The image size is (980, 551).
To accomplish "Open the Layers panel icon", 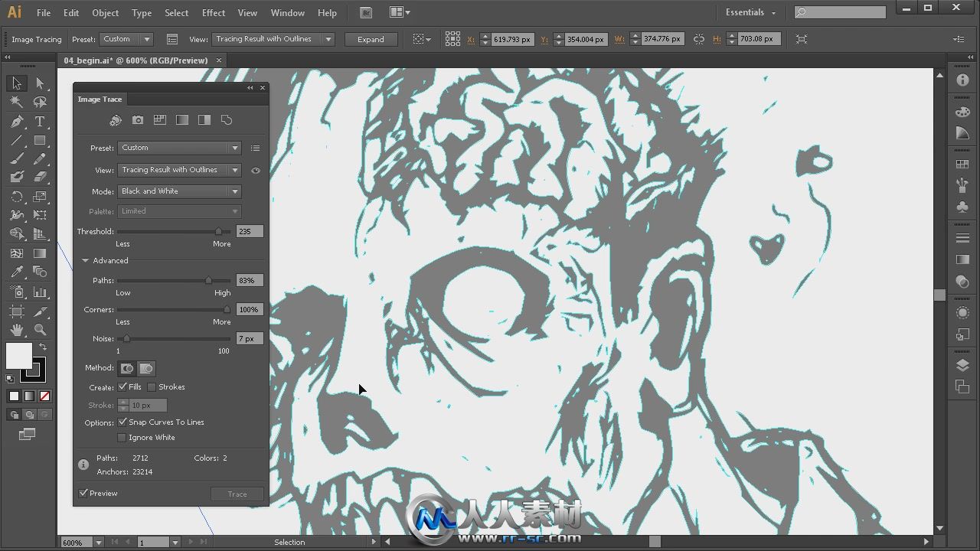I will [962, 366].
